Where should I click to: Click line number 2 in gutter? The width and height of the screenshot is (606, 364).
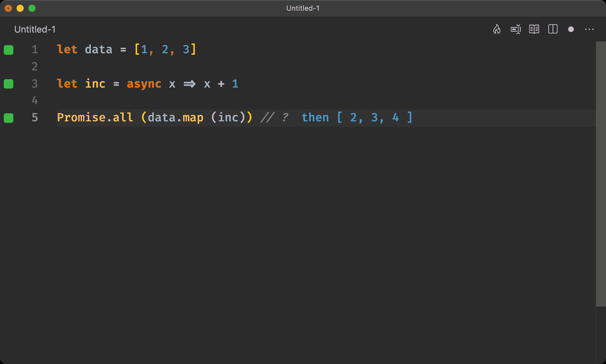(35, 67)
